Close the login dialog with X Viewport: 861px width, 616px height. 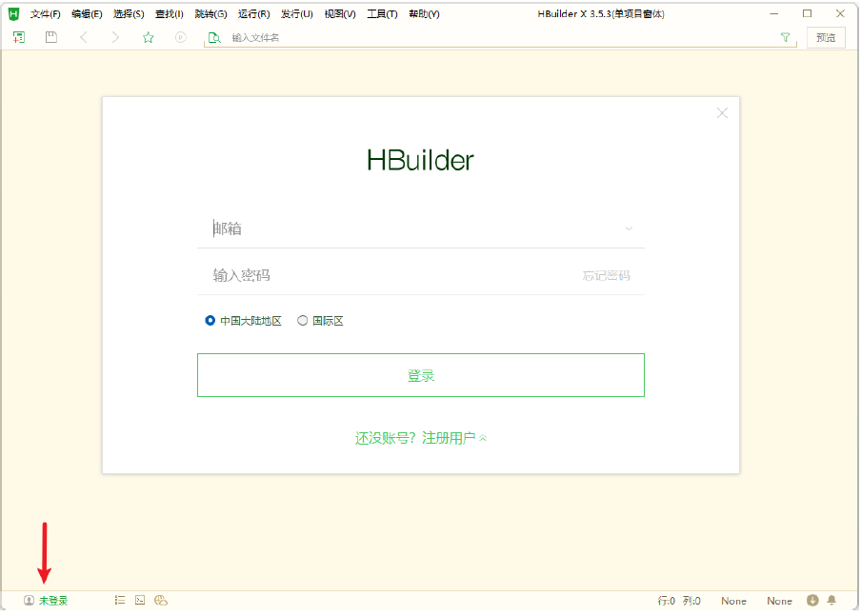[722, 113]
